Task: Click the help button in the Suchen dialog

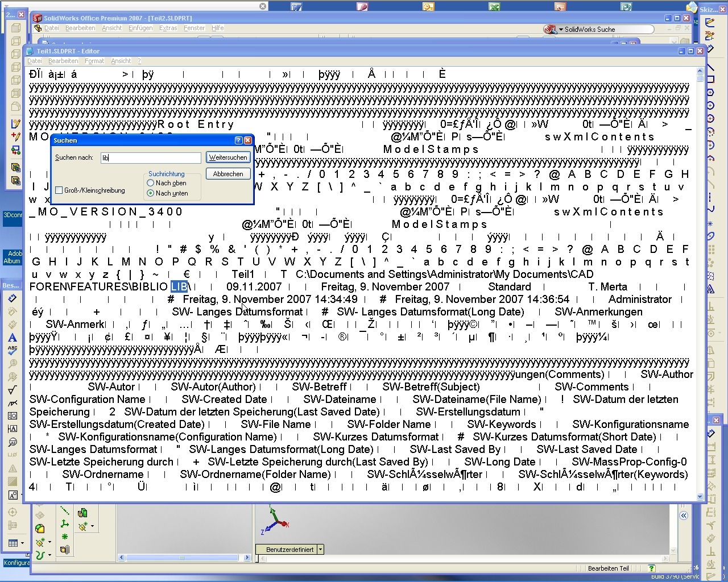Action: click(239, 140)
